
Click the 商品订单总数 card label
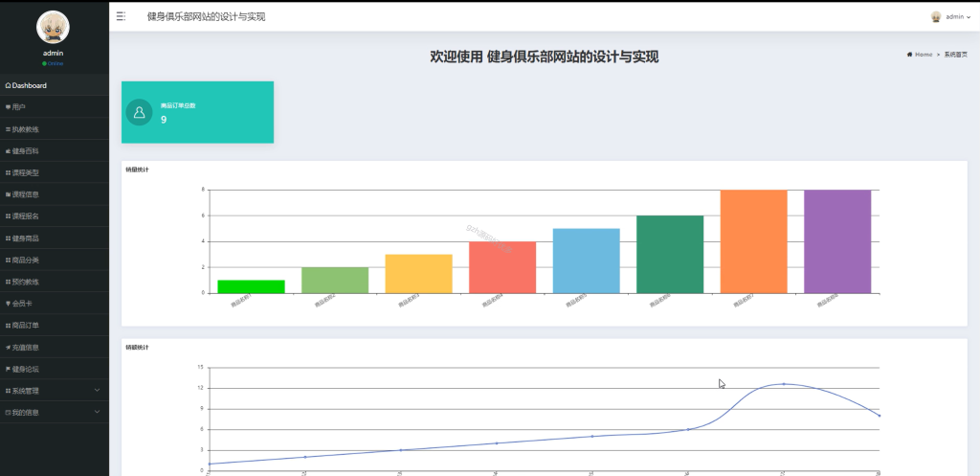pyautogui.click(x=178, y=105)
